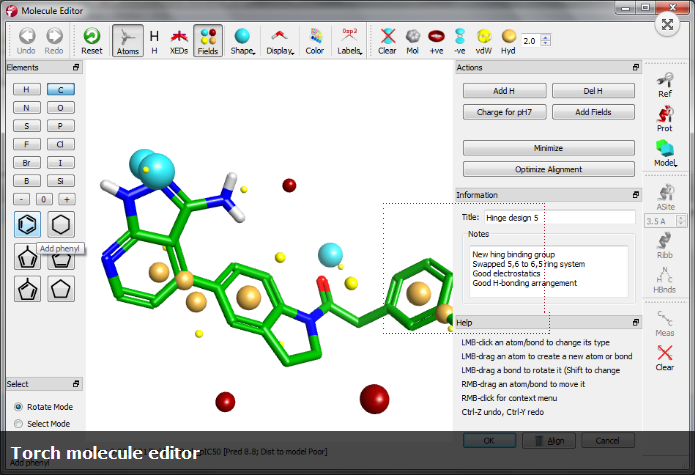Toggle the Fields display button
Viewport: 695px width, 475px height.
click(x=208, y=41)
